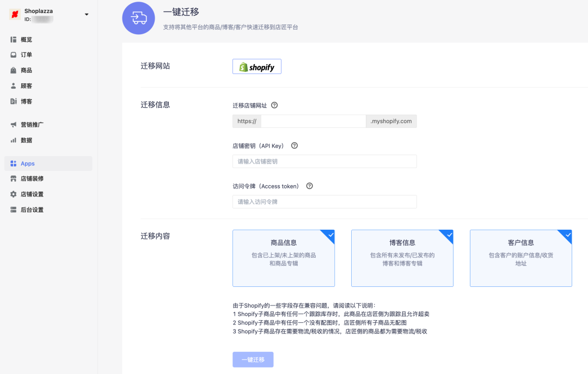Click the Shoplazza store logo icon
Screen dimensions: 588x374
pyautogui.click(x=15, y=14)
